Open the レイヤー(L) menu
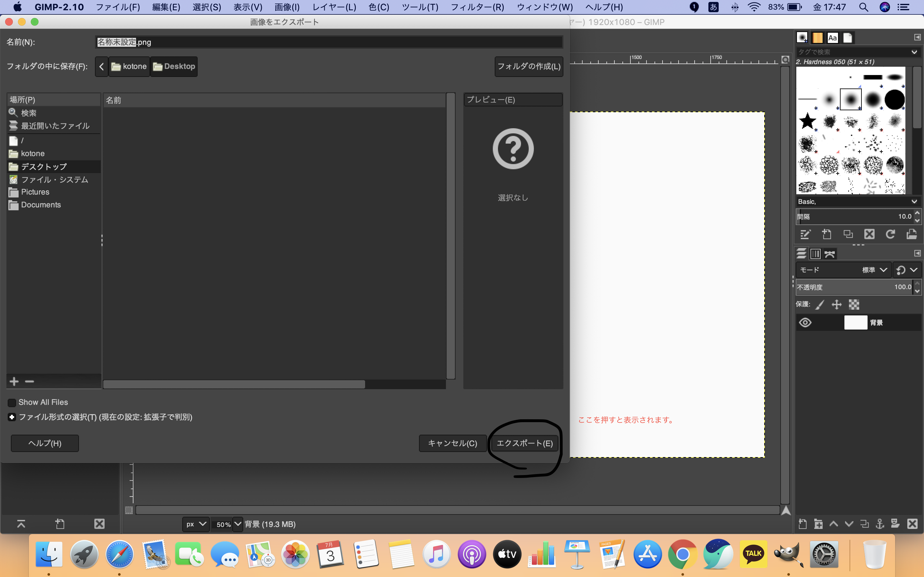 [x=334, y=7]
